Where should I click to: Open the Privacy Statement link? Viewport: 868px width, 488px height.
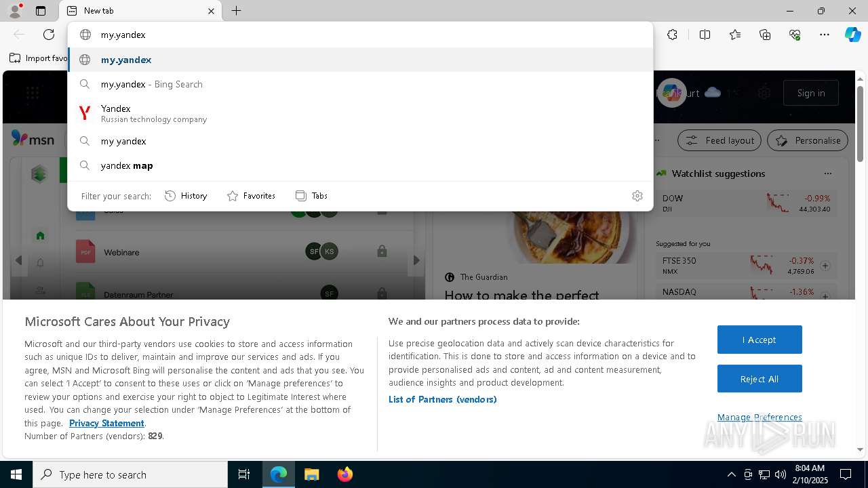[106, 423]
